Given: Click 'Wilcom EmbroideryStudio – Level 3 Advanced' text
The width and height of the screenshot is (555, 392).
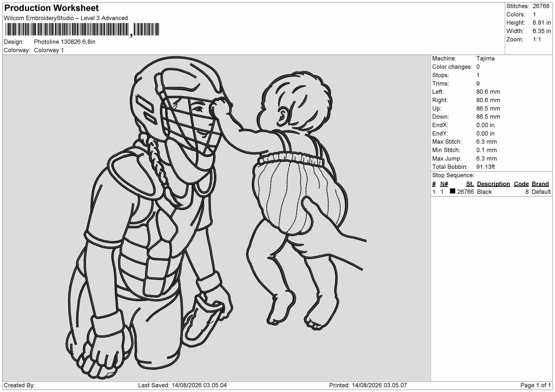Looking at the screenshot, I should pyautogui.click(x=66, y=18).
